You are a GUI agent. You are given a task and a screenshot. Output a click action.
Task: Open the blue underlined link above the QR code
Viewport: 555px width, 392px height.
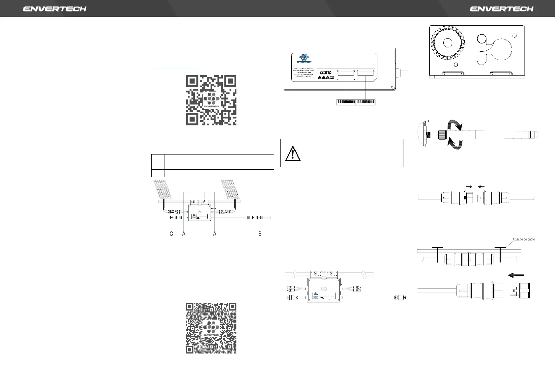pos(175,69)
